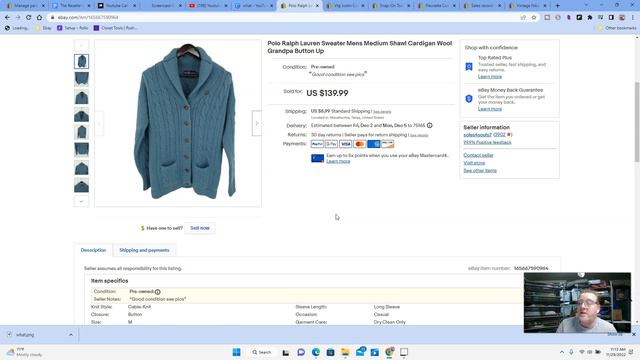Open Learn more under Top Rated Plus

tap(490, 77)
